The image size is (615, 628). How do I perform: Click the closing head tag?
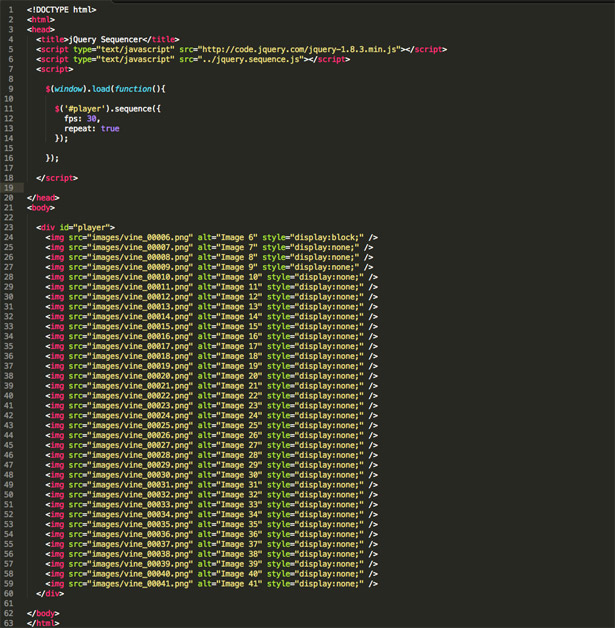coord(43,197)
